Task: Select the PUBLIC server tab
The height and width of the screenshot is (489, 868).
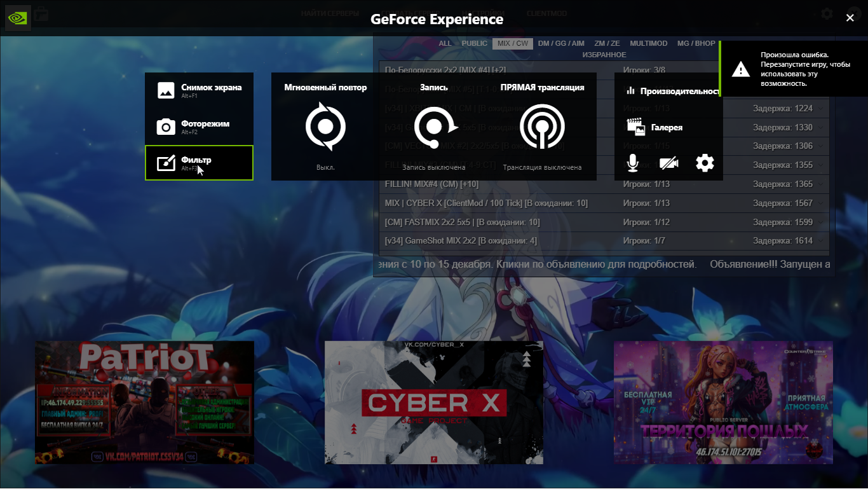Action: tap(475, 43)
